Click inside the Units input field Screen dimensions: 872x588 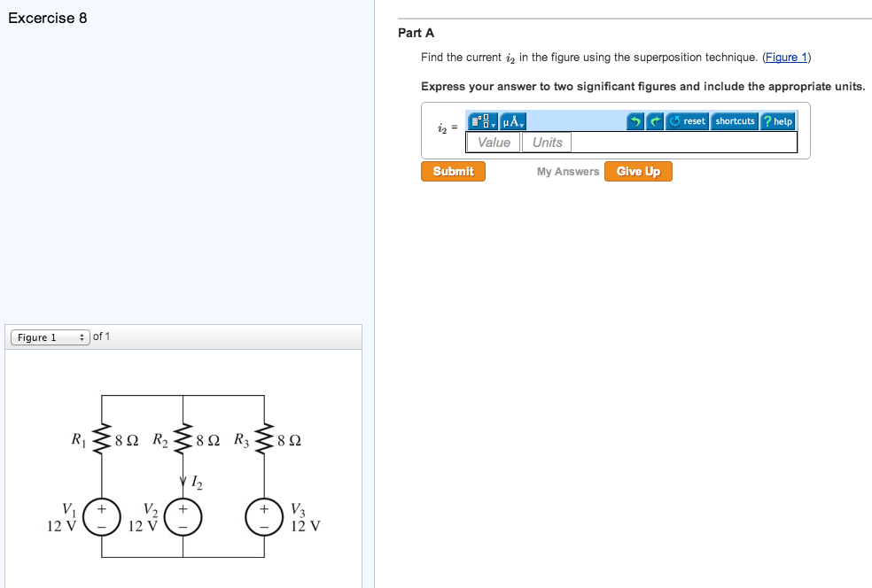point(547,142)
